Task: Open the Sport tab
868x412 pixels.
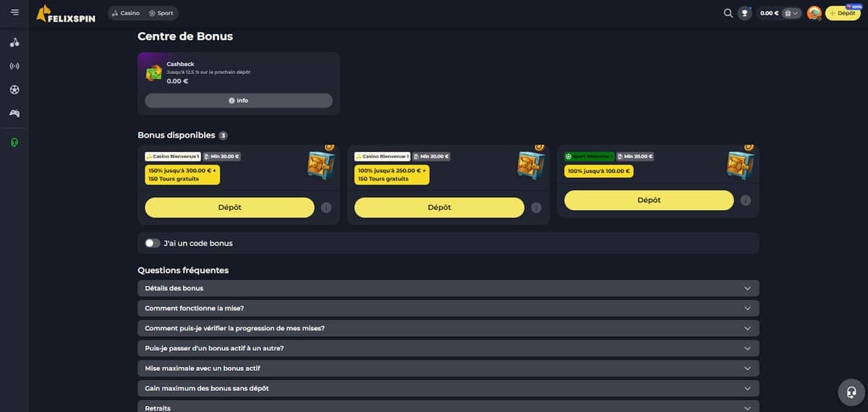Action: (x=161, y=13)
